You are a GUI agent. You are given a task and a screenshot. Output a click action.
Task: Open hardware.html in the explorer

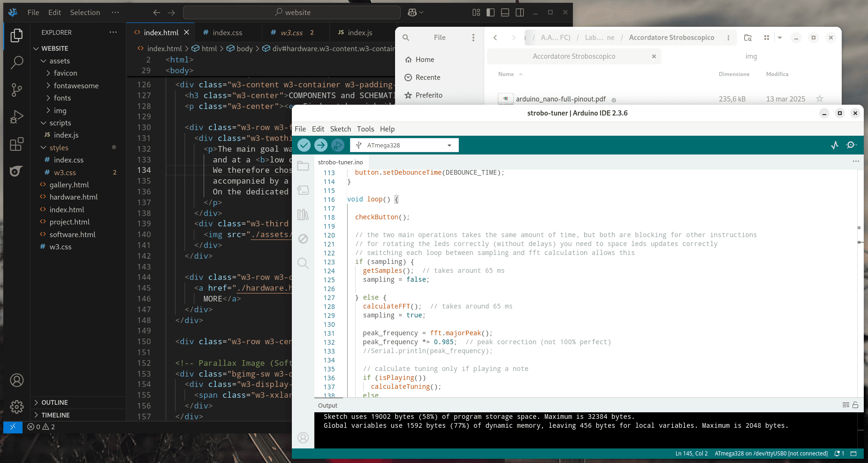click(x=74, y=197)
